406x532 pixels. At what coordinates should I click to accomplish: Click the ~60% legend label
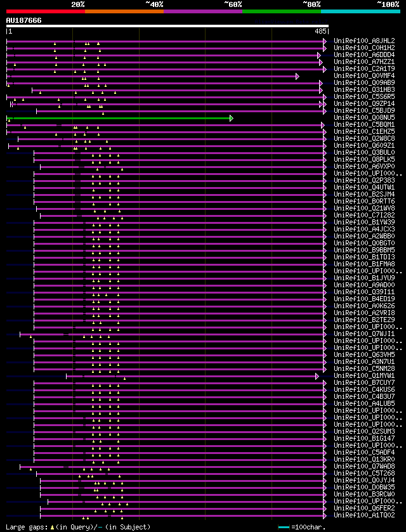[x=233, y=4]
